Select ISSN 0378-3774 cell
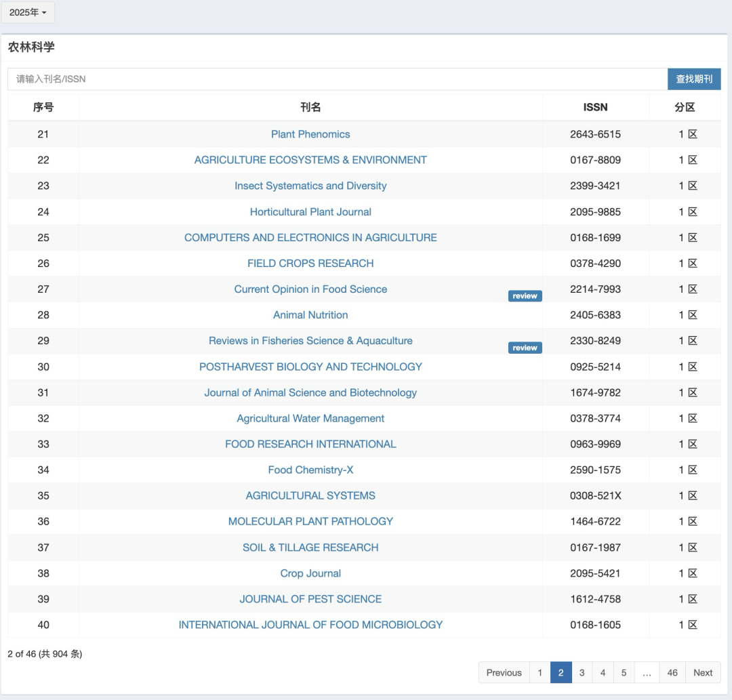The image size is (732, 700). 595,418
